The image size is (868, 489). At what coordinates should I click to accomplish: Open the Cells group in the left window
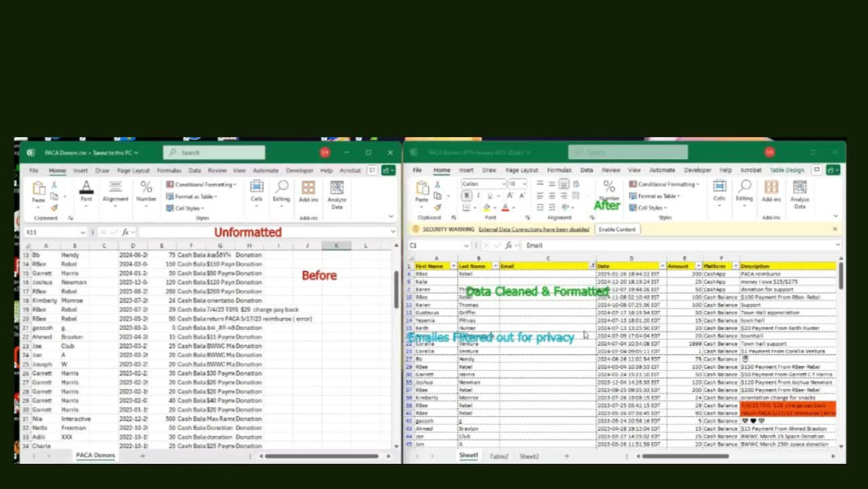click(256, 192)
